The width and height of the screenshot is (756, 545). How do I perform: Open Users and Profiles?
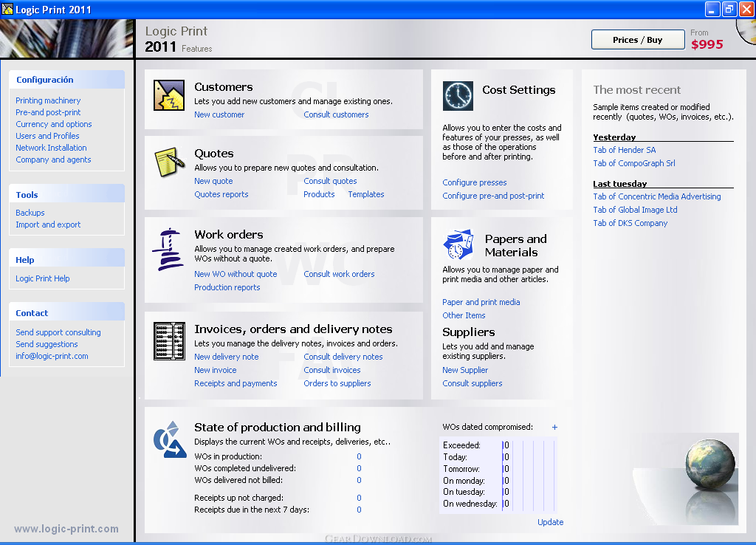coord(47,136)
